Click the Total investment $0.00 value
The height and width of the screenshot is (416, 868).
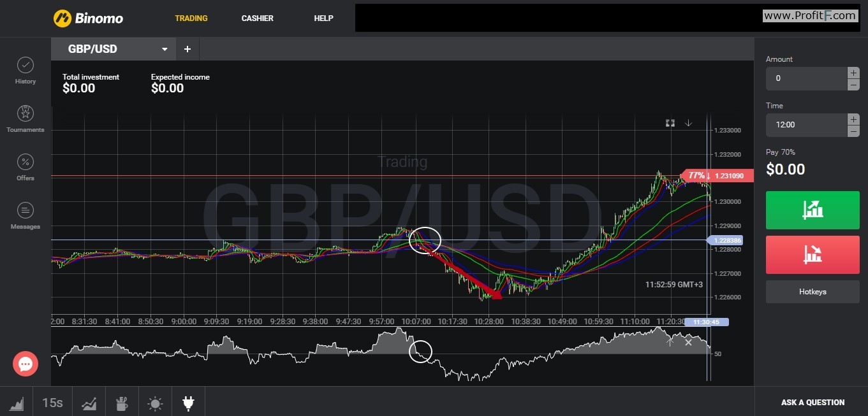(79, 89)
